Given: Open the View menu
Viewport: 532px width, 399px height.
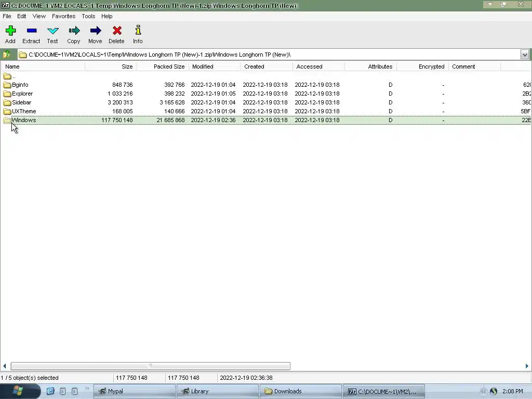Looking at the screenshot, I should (x=39, y=16).
